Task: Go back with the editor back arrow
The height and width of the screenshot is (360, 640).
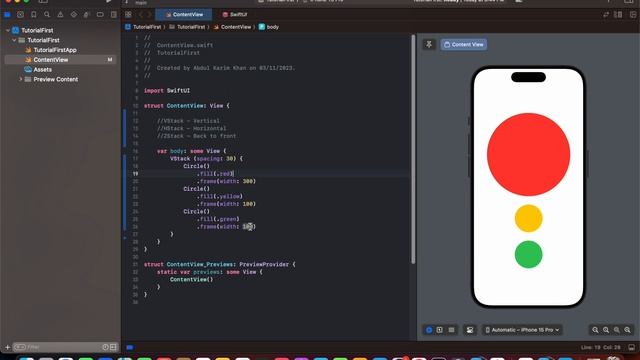Action: coord(140,15)
